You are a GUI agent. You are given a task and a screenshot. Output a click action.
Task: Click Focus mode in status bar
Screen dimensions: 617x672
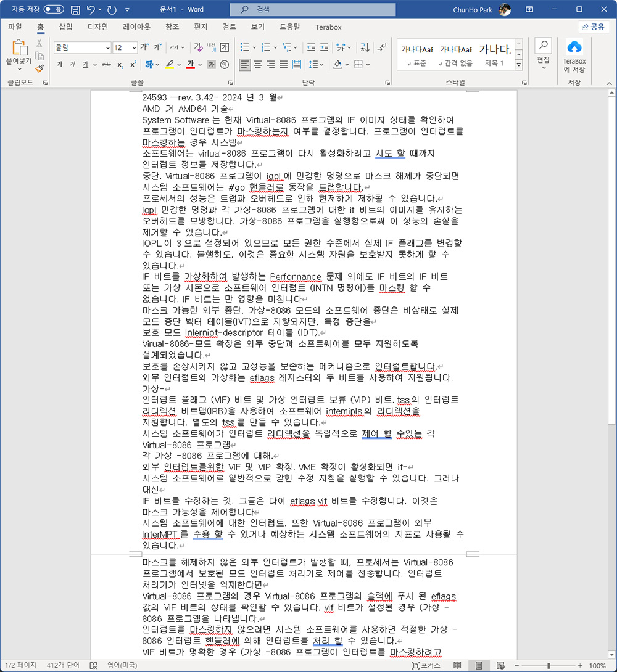click(426, 665)
